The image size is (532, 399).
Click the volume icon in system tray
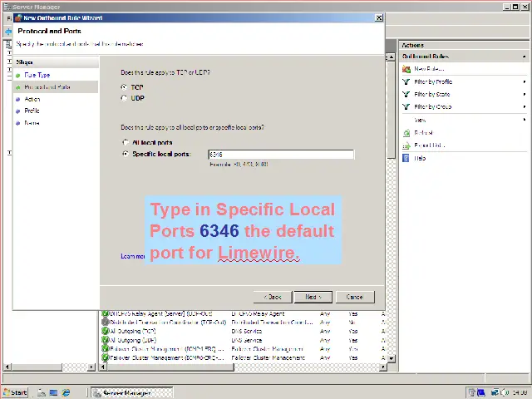pos(504,392)
